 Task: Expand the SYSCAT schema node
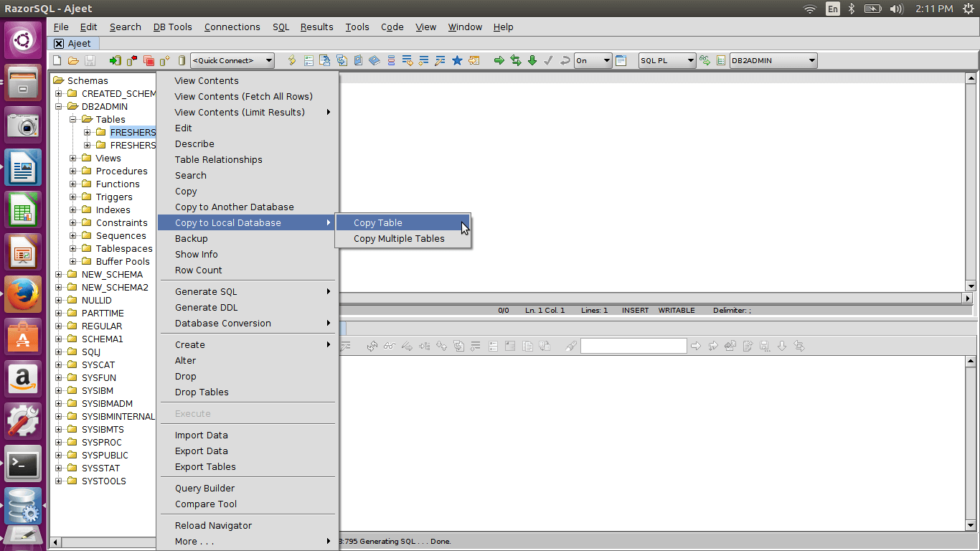(59, 364)
